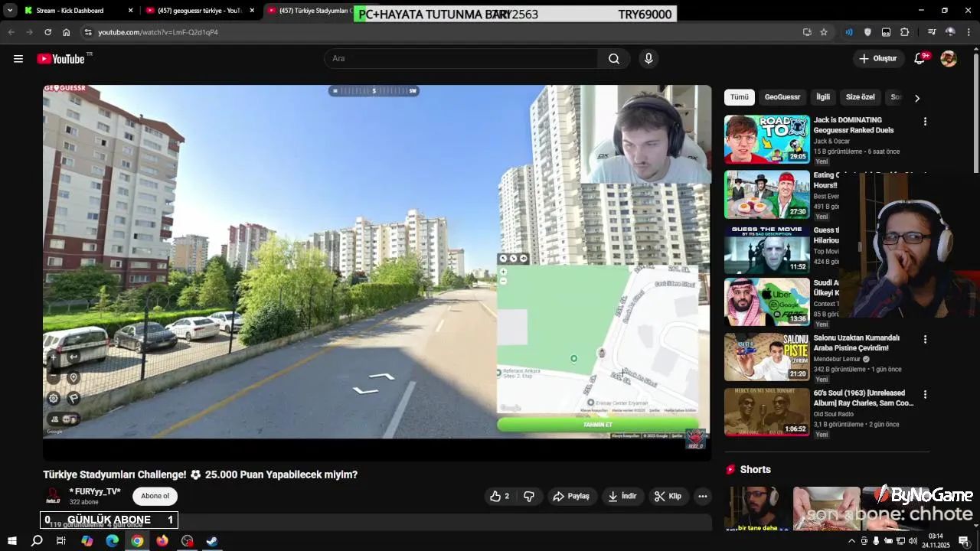Open the browser extensions puzzle icon
Screen dimensions: 980x551
[x=905, y=32]
